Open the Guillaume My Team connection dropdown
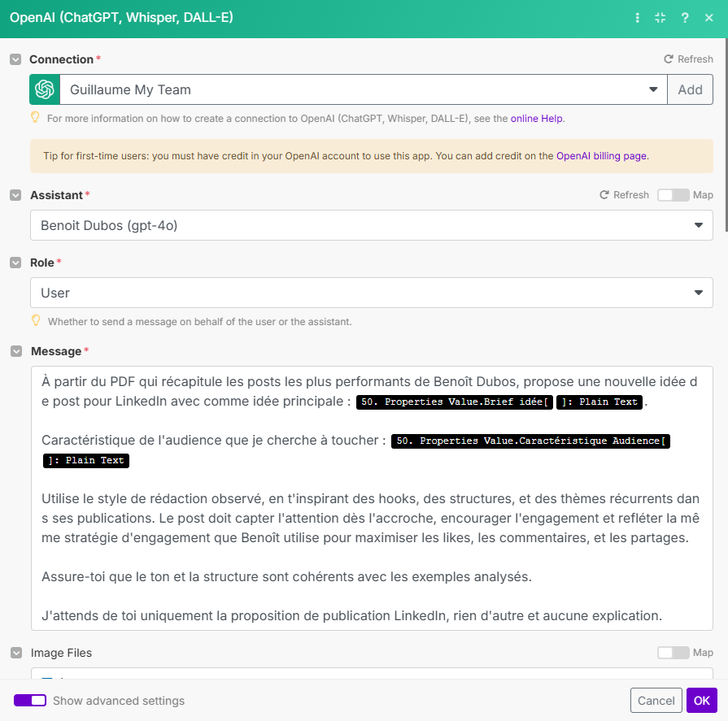Image resolution: width=728 pixels, height=721 pixels. click(364, 89)
